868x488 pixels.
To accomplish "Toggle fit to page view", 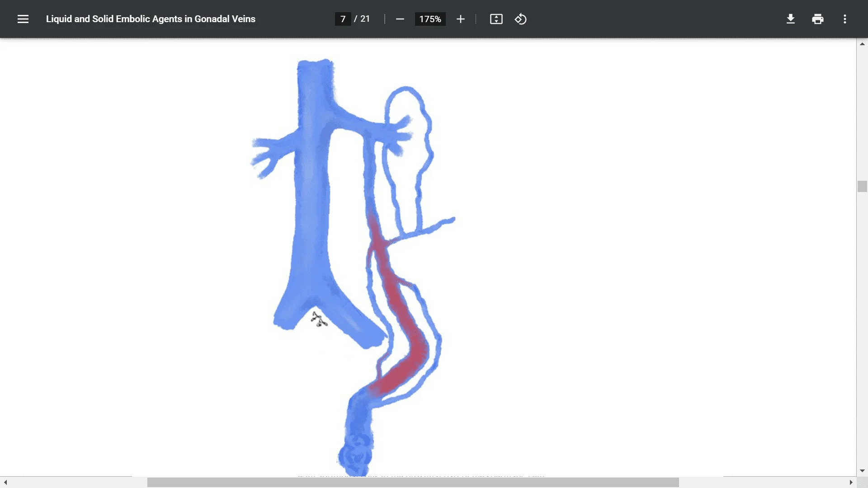I will click(496, 19).
